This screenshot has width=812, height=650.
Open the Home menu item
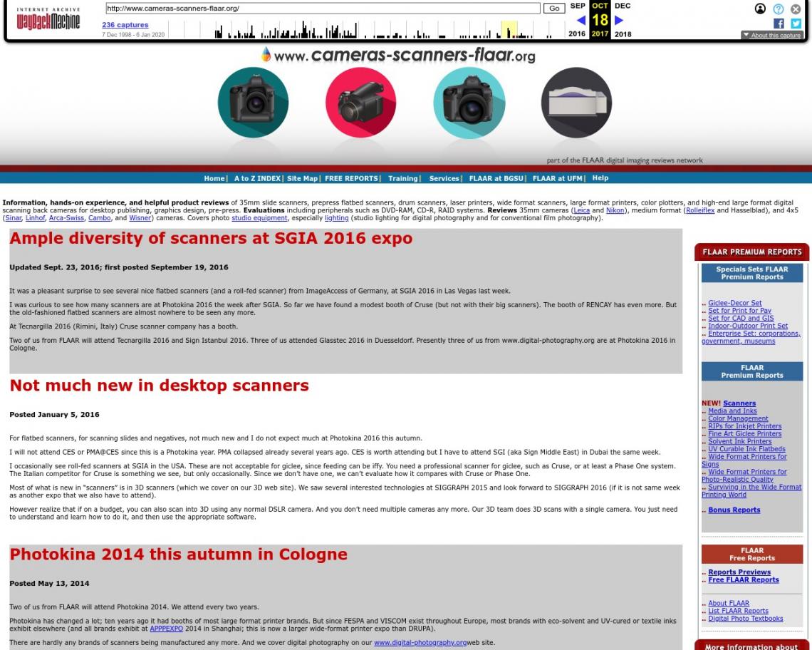(x=214, y=178)
